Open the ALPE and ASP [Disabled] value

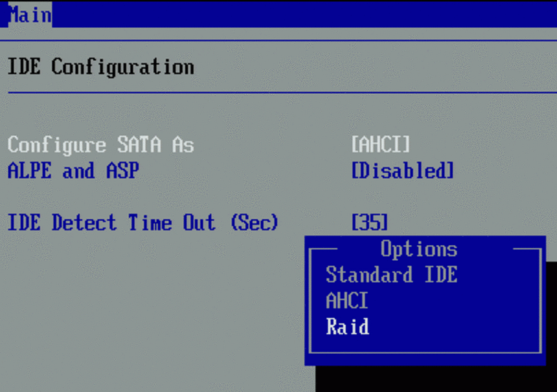click(x=402, y=171)
